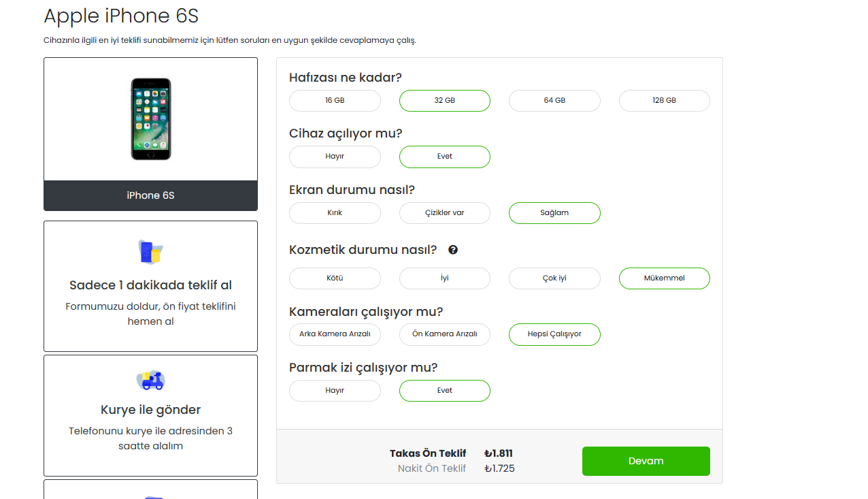Image resolution: width=868 pixels, height=499 pixels.
Task: Select Hayır for Parmak izi question
Action: click(x=335, y=391)
